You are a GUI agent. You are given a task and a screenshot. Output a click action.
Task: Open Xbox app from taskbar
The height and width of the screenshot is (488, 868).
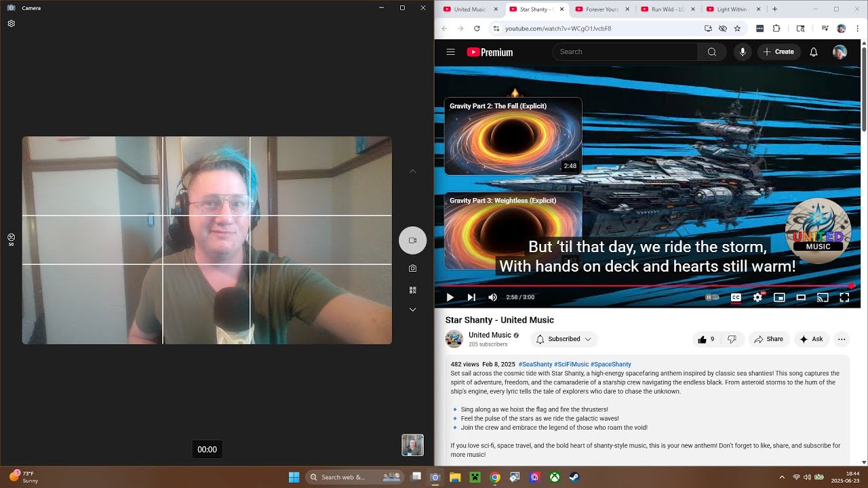click(555, 477)
